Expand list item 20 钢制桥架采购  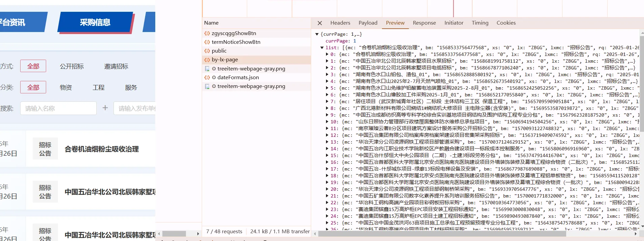327,189
